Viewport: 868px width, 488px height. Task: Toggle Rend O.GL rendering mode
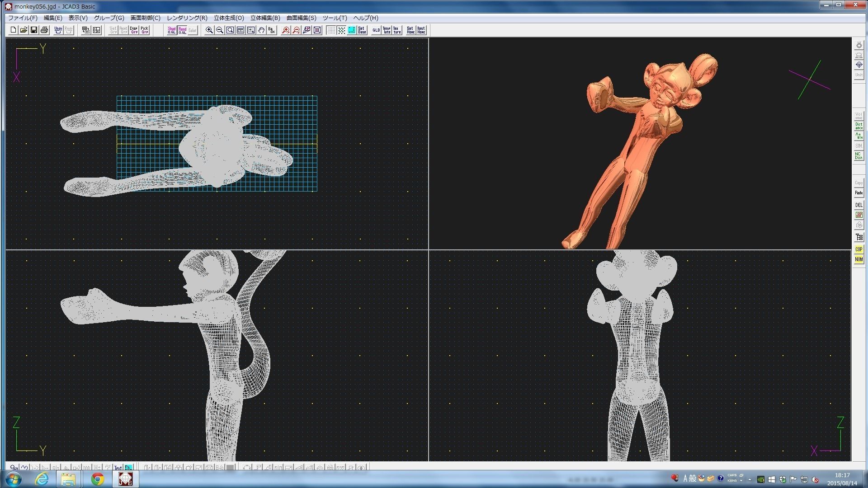click(182, 30)
